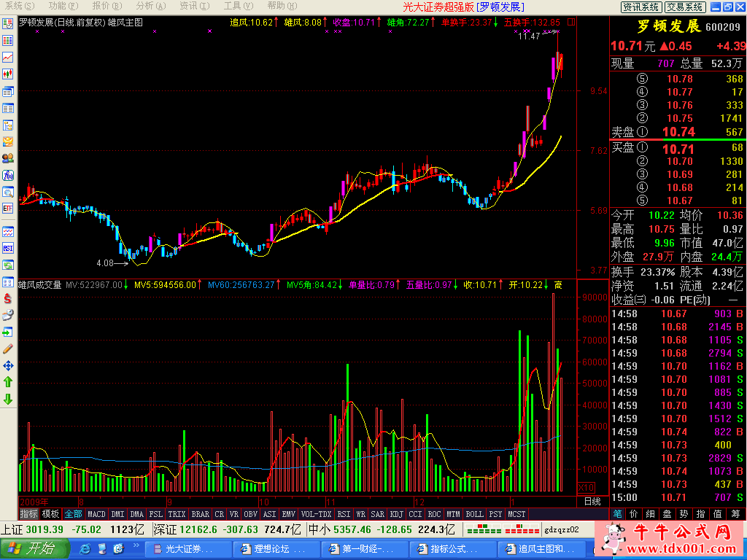Click the X10 volume scale label
The width and height of the screenshot is (747, 560).
(x=586, y=488)
